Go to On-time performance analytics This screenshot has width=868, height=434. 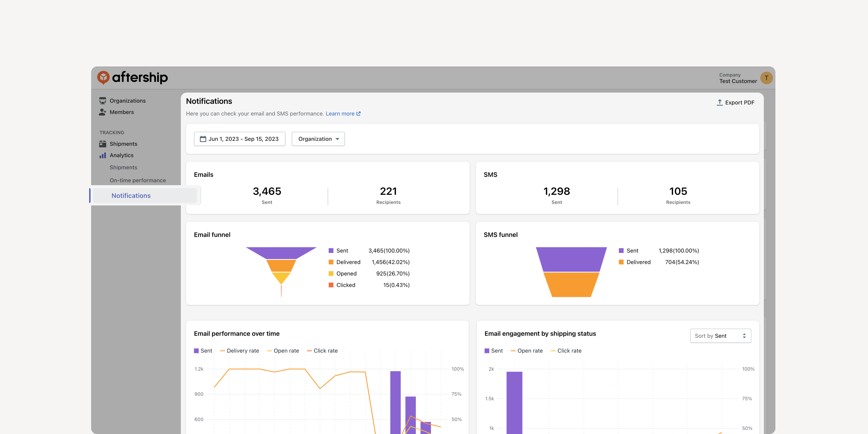click(137, 181)
